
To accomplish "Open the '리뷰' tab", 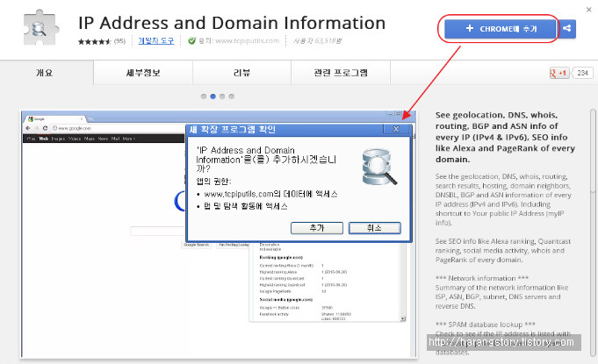I will tap(241, 73).
